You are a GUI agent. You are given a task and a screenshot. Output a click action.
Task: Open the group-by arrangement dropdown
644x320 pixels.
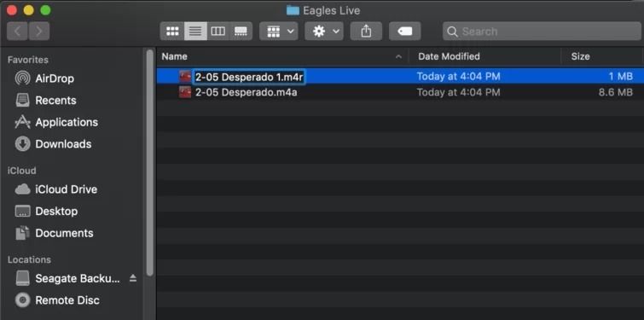(279, 32)
